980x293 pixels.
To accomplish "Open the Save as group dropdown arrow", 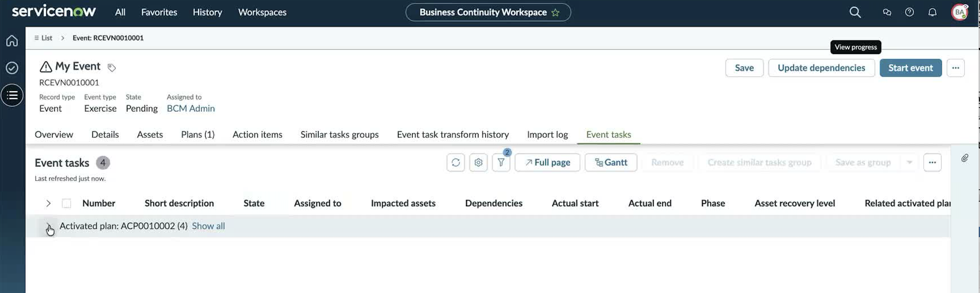I will (909, 162).
